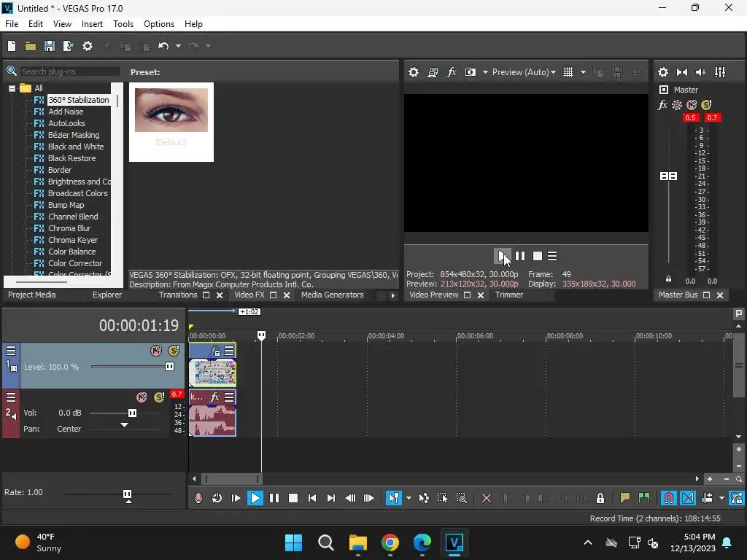Image resolution: width=747 pixels, height=560 pixels.
Task: Open Video Output FX in preview toolbar
Action: point(452,72)
